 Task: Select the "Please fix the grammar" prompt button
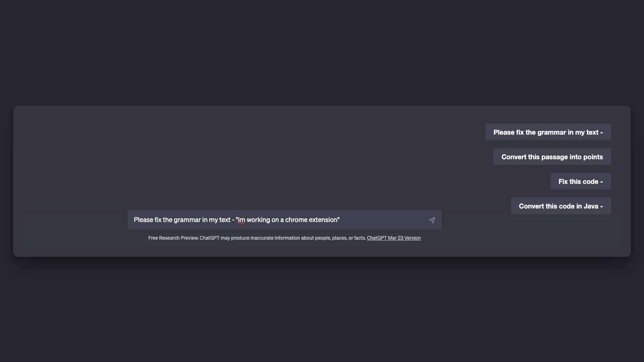(548, 132)
